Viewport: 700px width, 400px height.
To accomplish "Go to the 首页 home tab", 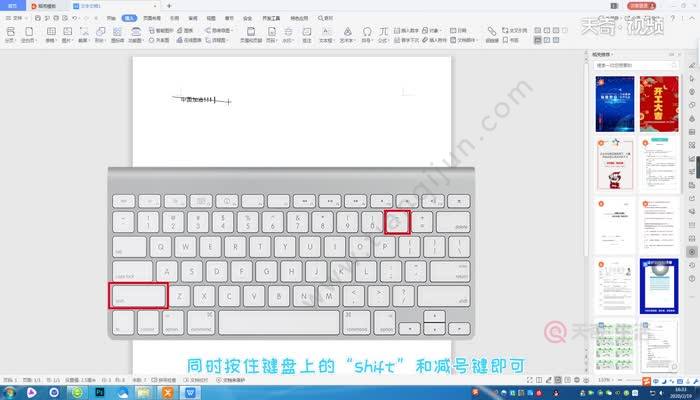I will 12,6.
